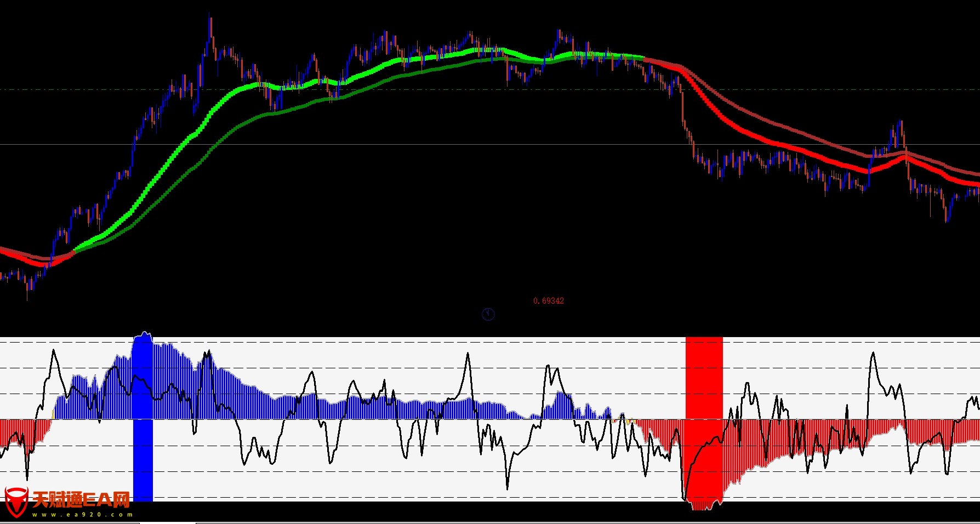Click the red bull logo icon
The height and width of the screenshot is (524, 980).
pos(16,502)
